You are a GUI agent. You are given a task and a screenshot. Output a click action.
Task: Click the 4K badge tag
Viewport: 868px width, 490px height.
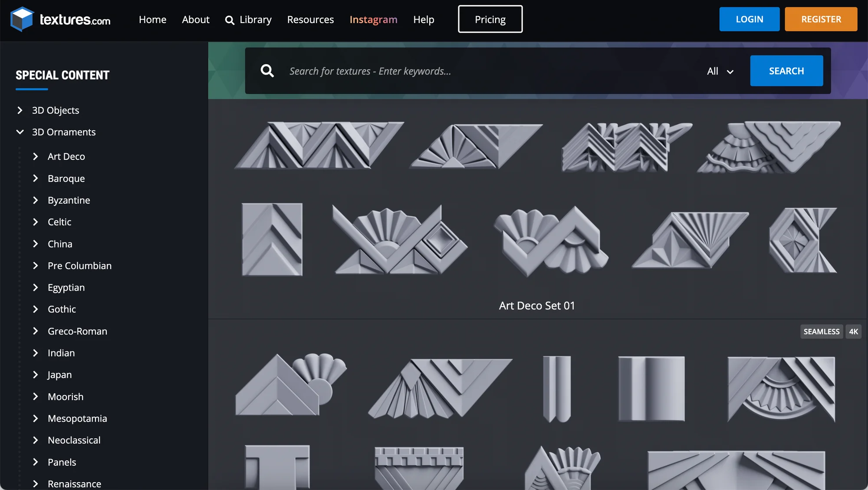pos(853,331)
